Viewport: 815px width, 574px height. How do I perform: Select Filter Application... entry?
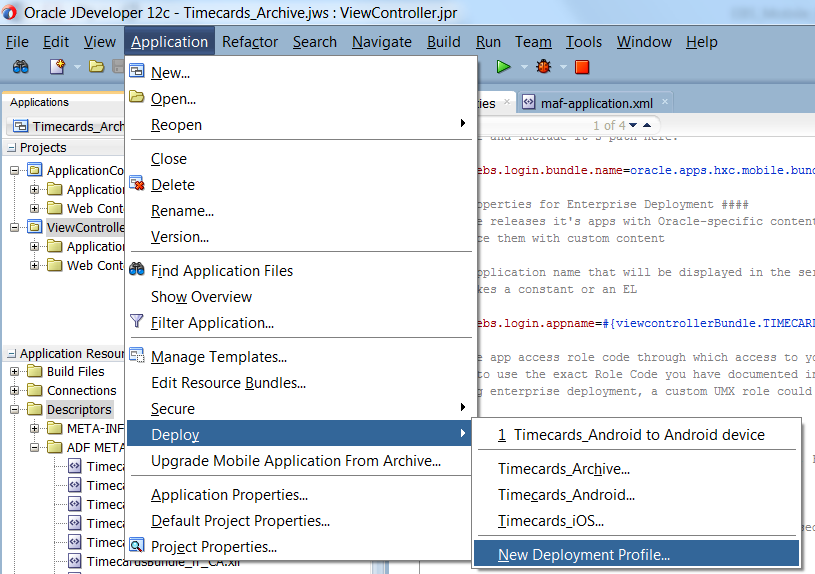pos(301,322)
